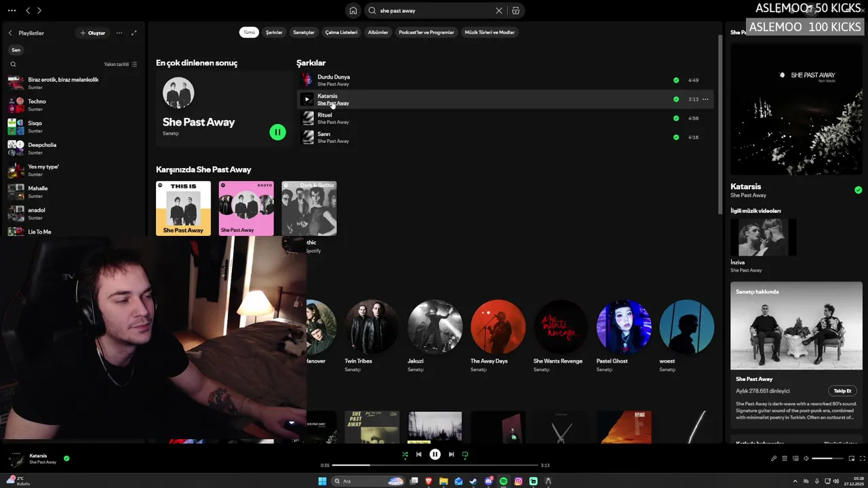The width and height of the screenshot is (868, 488).
Task: Open the Spotify three-dot app menu
Action: coord(12,11)
